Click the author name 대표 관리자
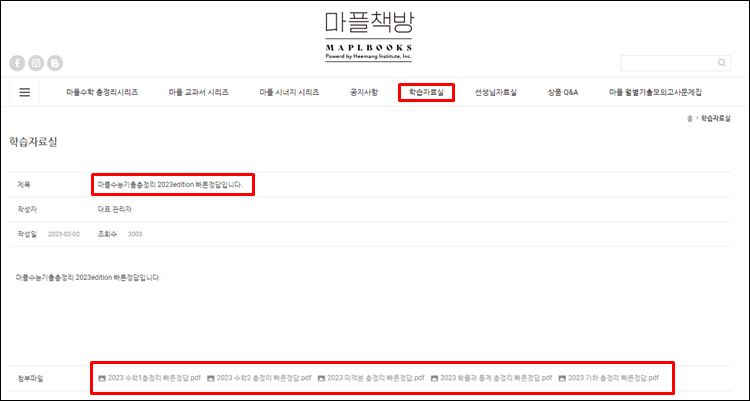The width and height of the screenshot is (750, 401). (x=114, y=209)
